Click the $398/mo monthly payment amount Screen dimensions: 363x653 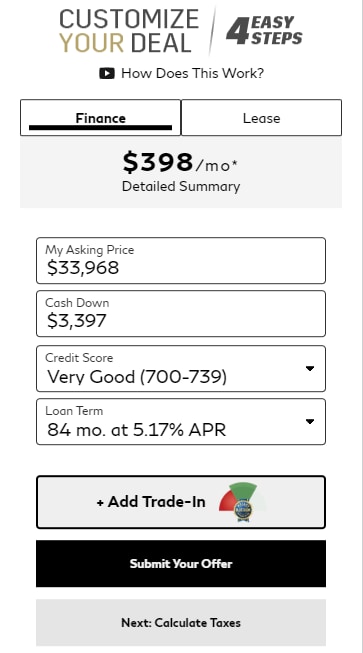tap(180, 162)
